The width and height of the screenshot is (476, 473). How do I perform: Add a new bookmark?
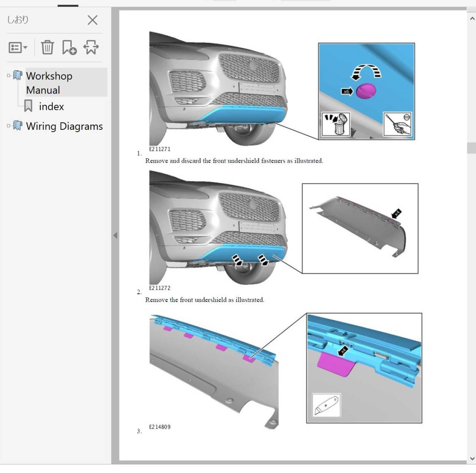[x=69, y=47]
